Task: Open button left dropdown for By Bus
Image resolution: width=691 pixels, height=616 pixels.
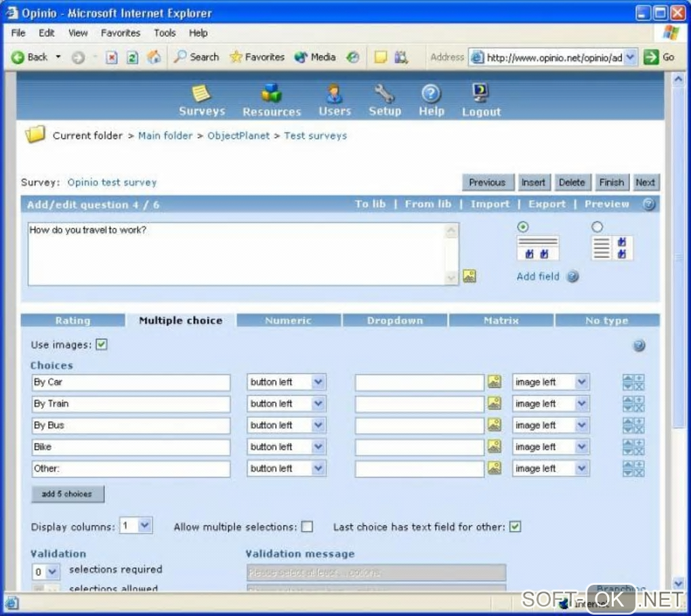Action: pyautogui.click(x=287, y=425)
